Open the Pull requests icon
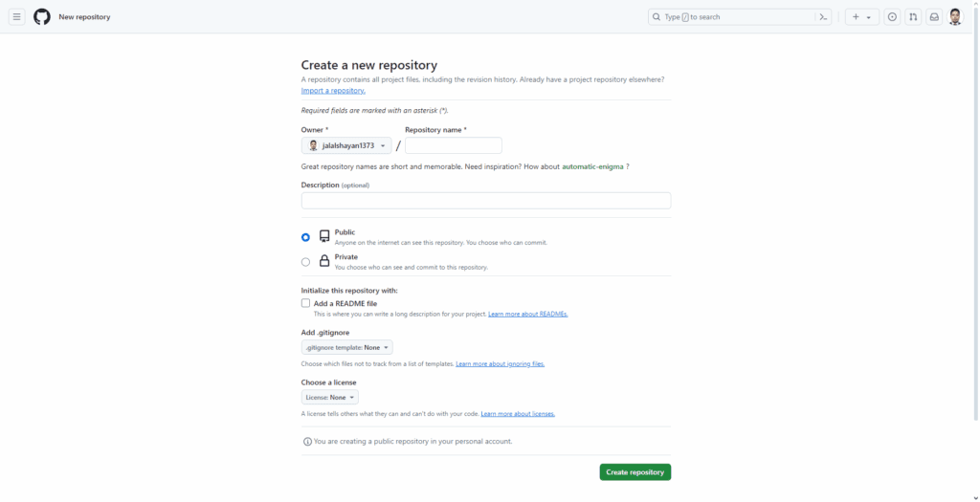This screenshot has width=980, height=502. [913, 17]
